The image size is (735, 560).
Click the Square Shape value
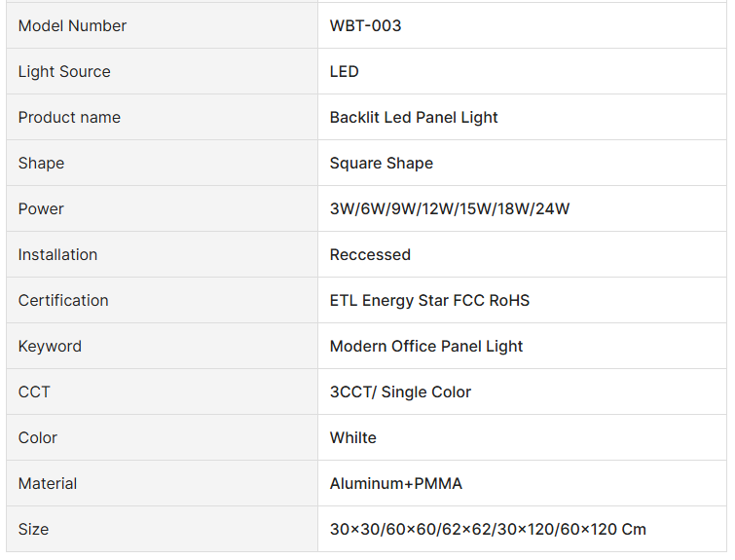coord(382,164)
